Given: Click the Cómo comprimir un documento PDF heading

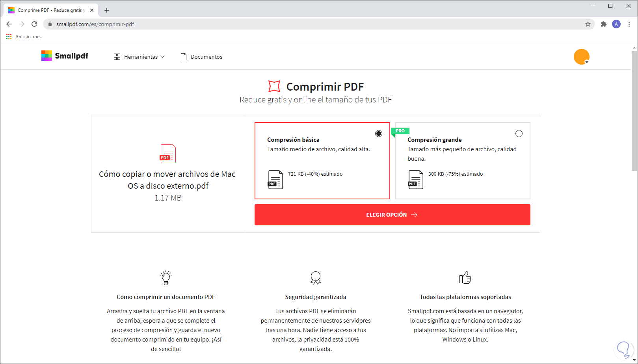Looking at the screenshot, I should 166,297.
